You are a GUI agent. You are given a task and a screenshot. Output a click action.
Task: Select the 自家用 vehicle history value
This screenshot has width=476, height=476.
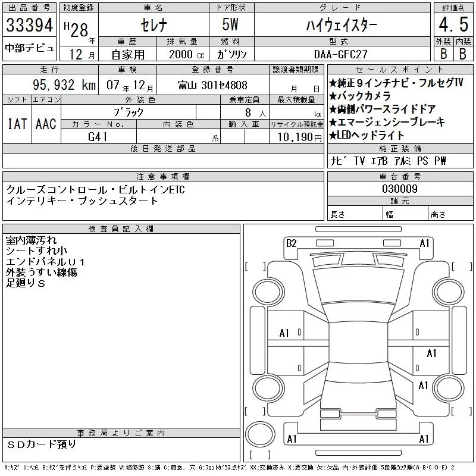pyautogui.click(x=128, y=55)
